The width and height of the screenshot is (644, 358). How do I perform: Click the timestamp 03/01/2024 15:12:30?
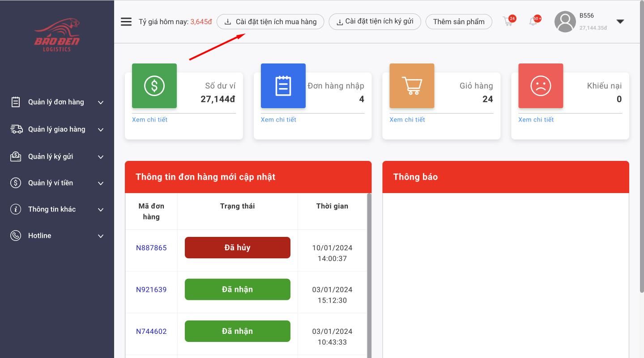click(x=332, y=295)
